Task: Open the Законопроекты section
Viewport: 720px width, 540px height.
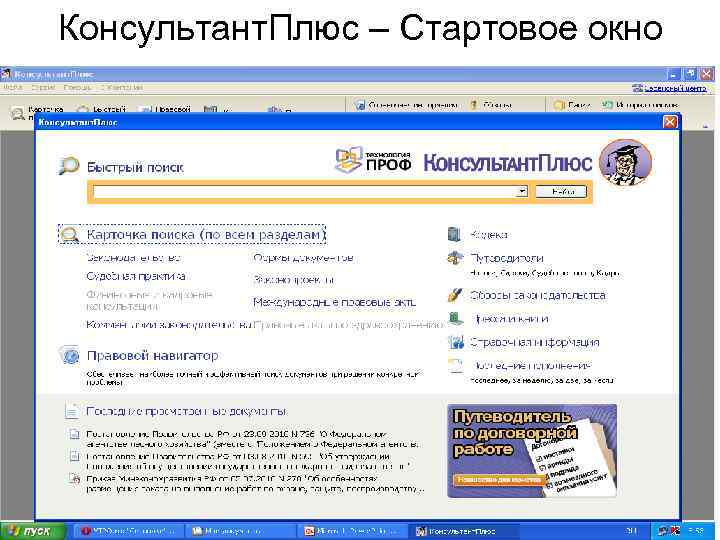Action: click(x=294, y=279)
